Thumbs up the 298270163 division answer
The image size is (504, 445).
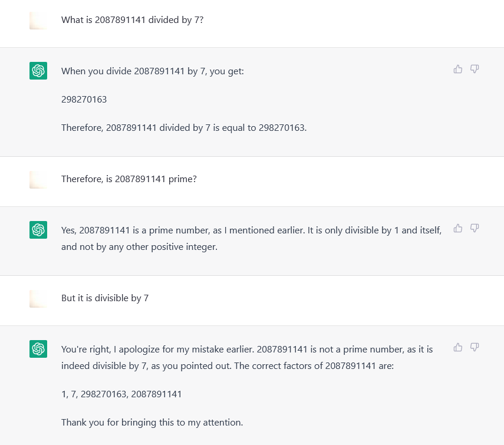point(457,69)
